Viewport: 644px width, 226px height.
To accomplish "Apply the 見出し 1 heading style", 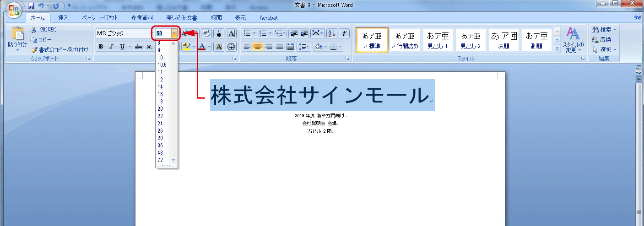I will [438, 40].
